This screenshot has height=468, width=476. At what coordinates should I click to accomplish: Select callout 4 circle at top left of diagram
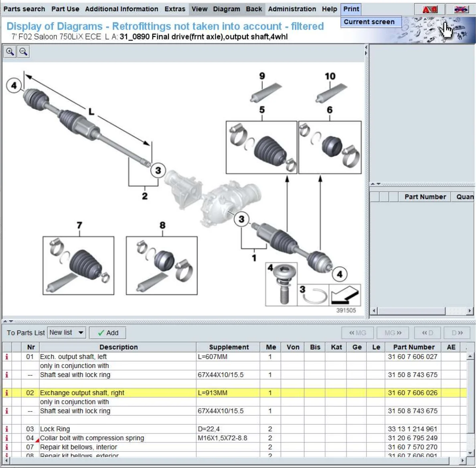pos(14,85)
